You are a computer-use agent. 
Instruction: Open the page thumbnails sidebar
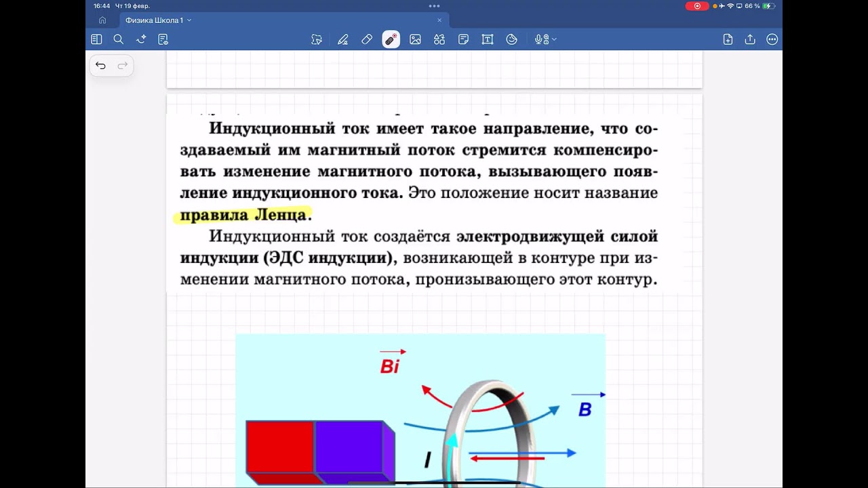[96, 39]
